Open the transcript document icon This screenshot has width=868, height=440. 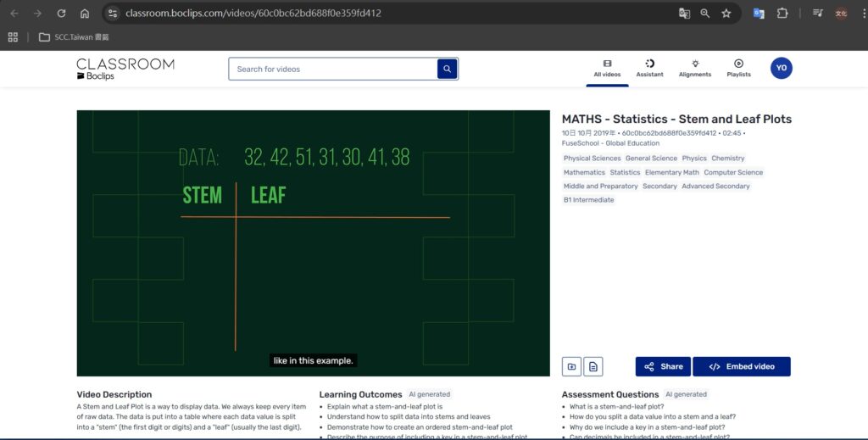(593, 366)
